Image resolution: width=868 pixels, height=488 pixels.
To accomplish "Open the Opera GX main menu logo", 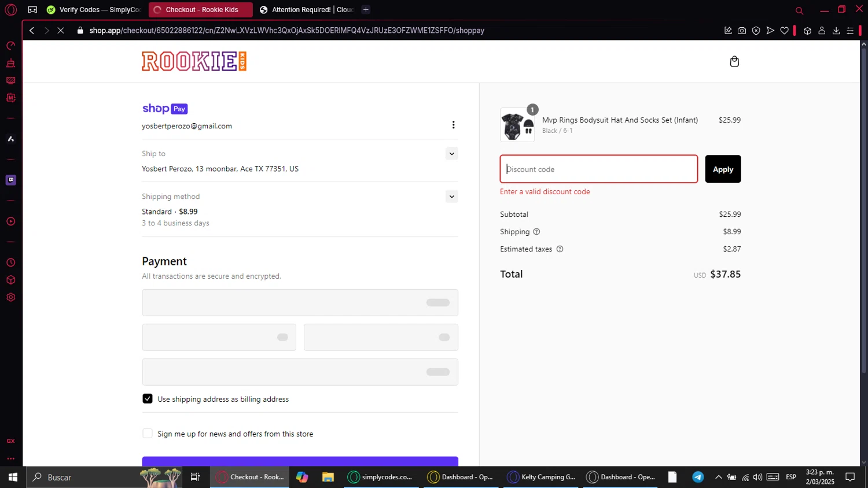I will [10, 10].
